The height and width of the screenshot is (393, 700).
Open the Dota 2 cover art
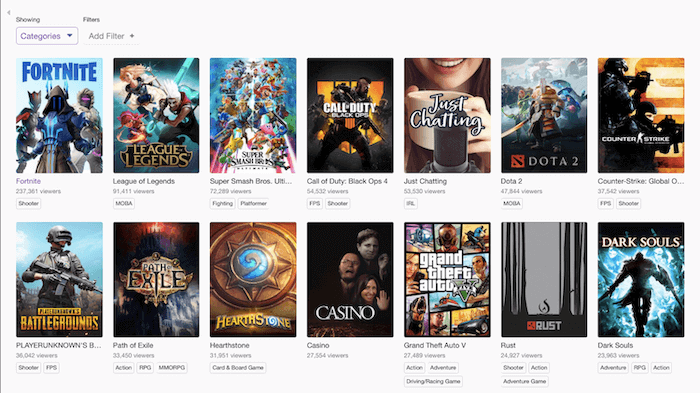tap(544, 115)
